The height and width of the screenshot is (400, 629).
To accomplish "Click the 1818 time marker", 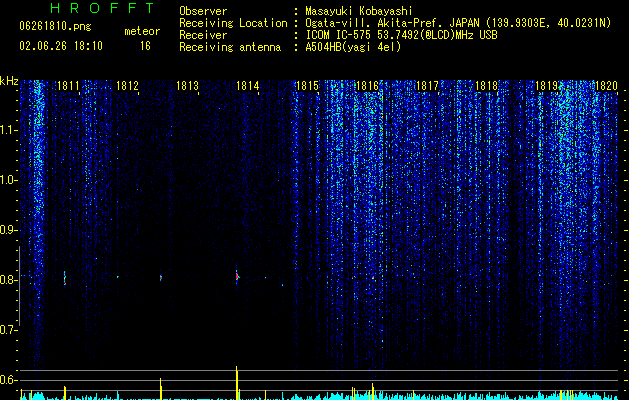I will pyautogui.click(x=487, y=86).
